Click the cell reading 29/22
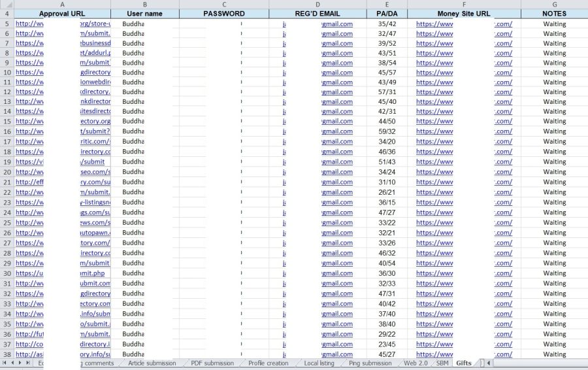The image size is (588, 370). point(387,334)
